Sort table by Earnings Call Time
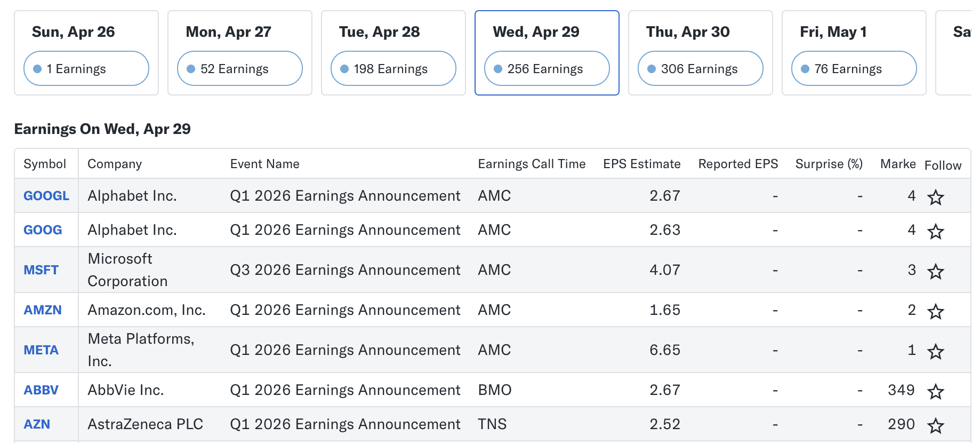 coord(532,164)
